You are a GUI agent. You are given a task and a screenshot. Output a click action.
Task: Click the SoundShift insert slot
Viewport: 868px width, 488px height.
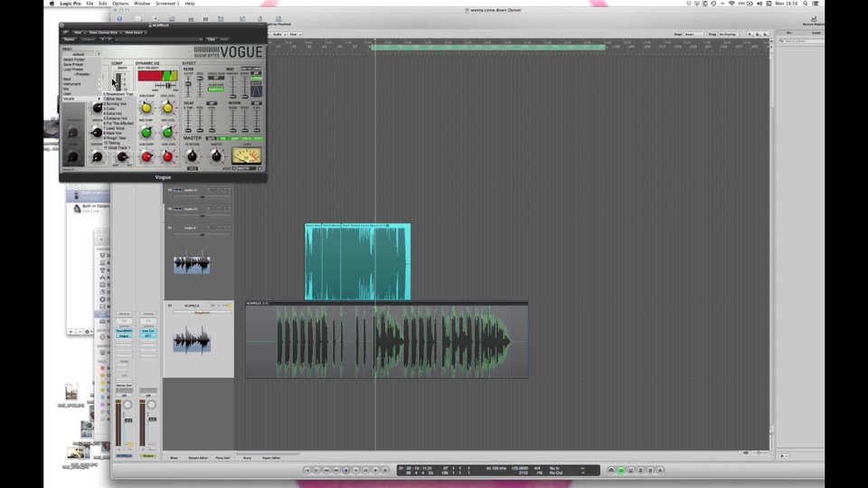point(124,331)
